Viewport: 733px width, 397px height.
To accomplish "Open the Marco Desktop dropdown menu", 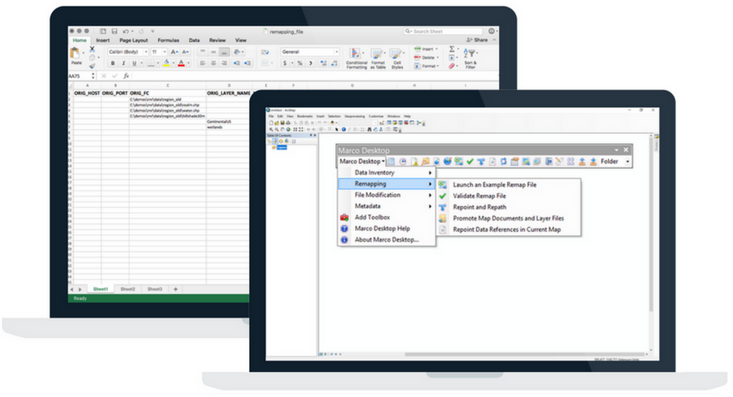I will point(362,161).
